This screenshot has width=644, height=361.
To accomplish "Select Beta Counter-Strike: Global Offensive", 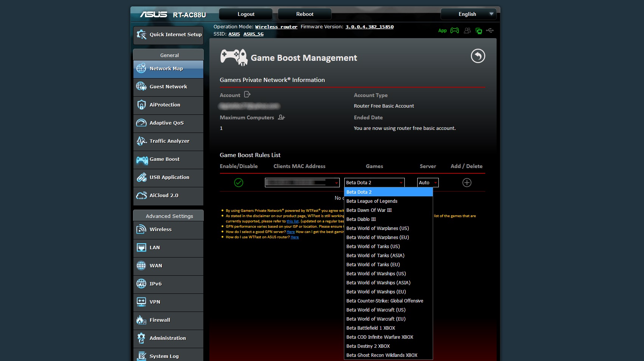I will [389, 301].
